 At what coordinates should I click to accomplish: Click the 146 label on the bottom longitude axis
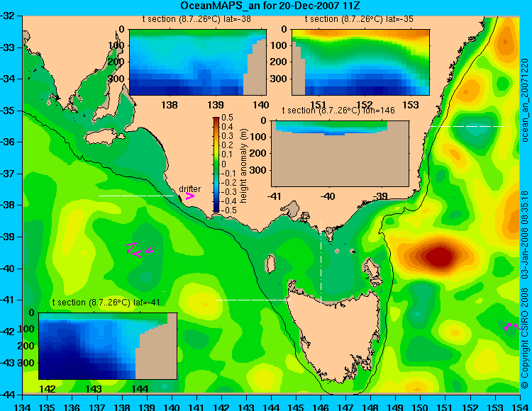(321, 407)
